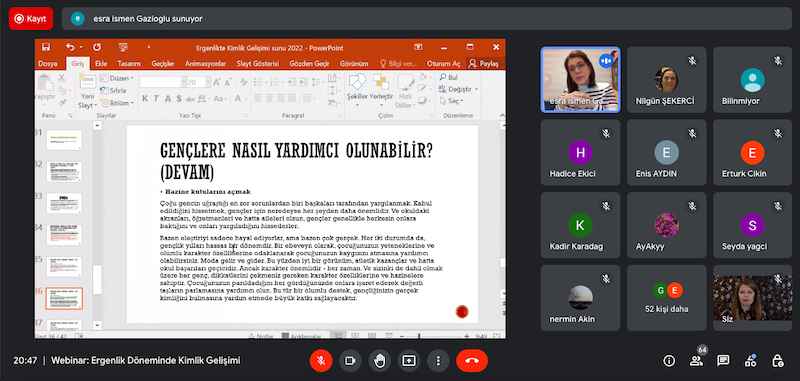800x381 pixels.
Task: Open the Seç select dropdown
Action: [x=451, y=101]
